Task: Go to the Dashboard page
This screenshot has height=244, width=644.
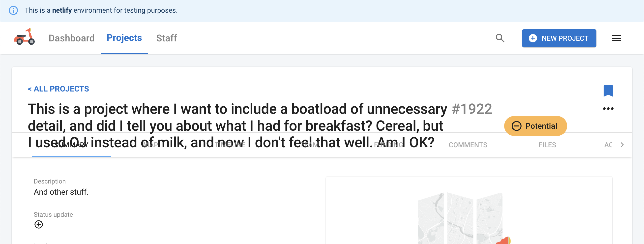Action: (71, 38)
